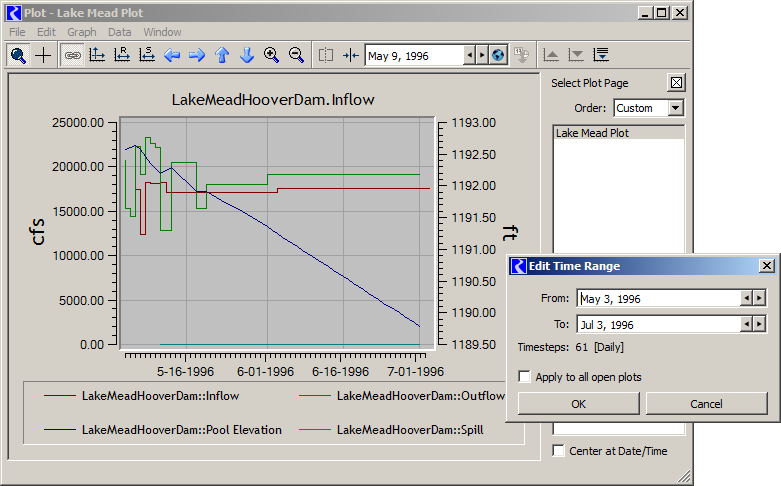Click the cfs left axis label

pyautogui.click(x=38, y=232)
